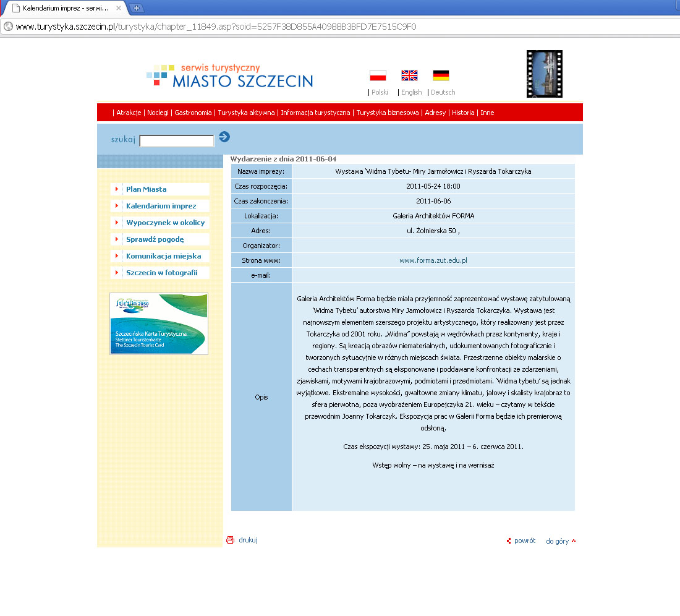Click the red arrow beside Plan Miasta
Screen dimensions: 680x616
pos(117,189)
